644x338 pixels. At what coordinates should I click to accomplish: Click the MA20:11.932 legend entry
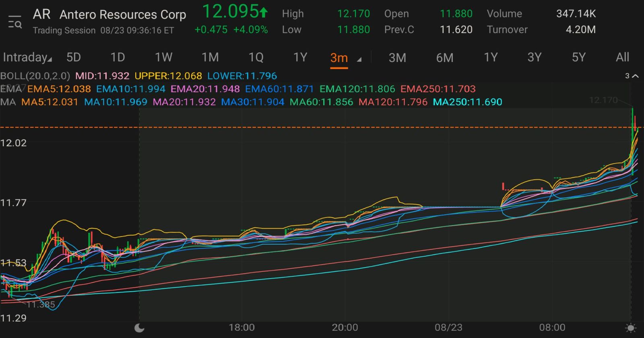(x=184, y=102)
